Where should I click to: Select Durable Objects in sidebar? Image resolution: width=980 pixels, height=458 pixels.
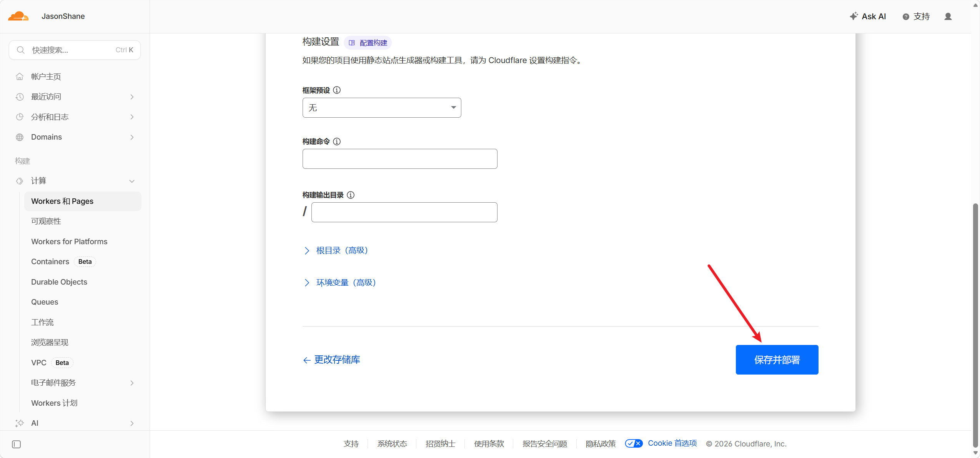click(59, 282)
